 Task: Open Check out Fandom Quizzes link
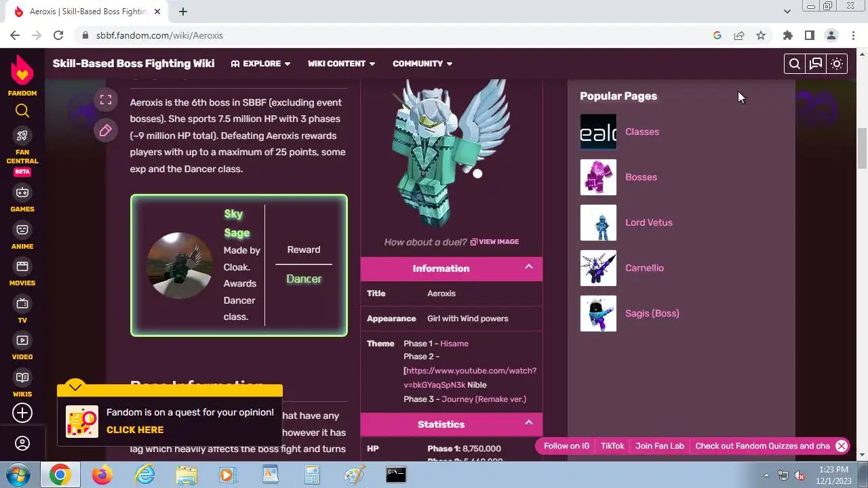[x=762, y=446]
